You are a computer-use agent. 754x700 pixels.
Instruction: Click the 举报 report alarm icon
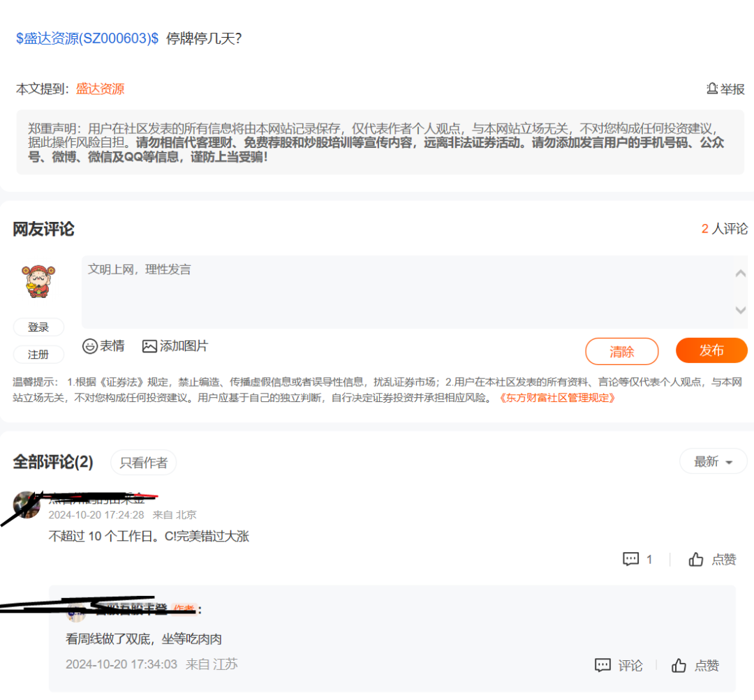(x=712, y=89)
